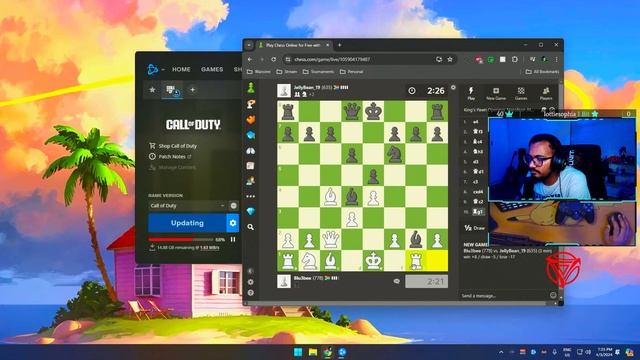Click JellyBean_19 opponent avatar
Viewport: 640px width, 360px height.
pyautogui.click(x=284, y=91)
